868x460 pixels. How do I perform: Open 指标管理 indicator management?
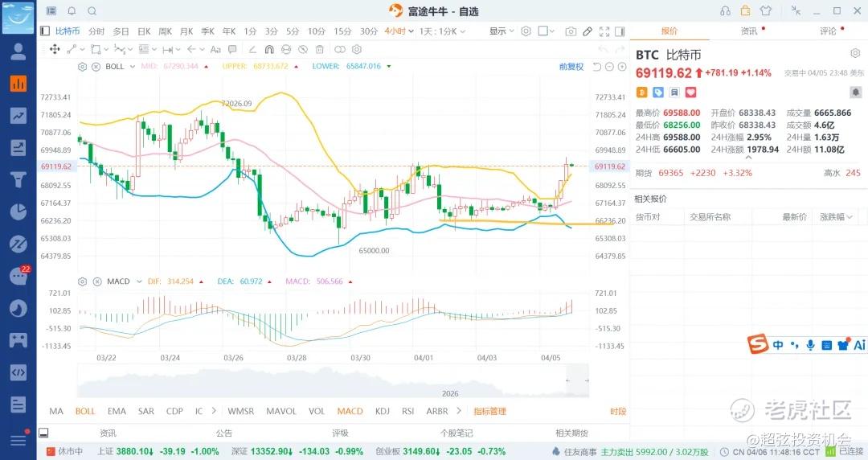click(x=489, y=411)
